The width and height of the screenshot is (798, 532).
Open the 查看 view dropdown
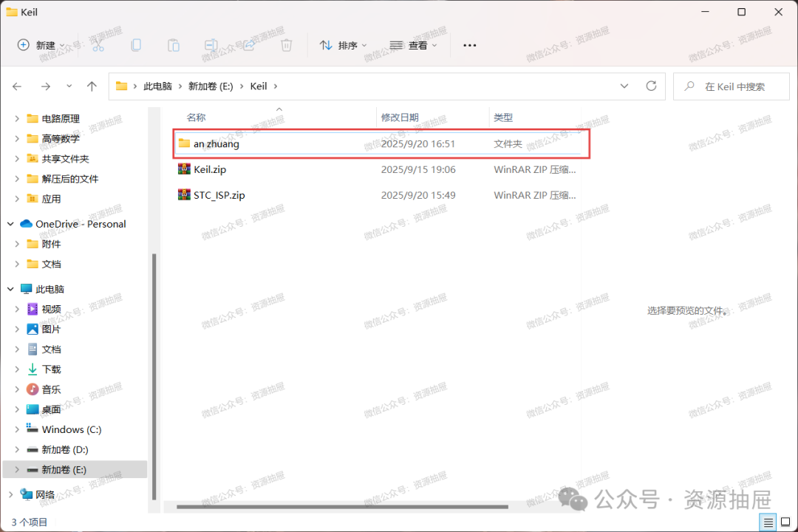(x=413, y=45)
